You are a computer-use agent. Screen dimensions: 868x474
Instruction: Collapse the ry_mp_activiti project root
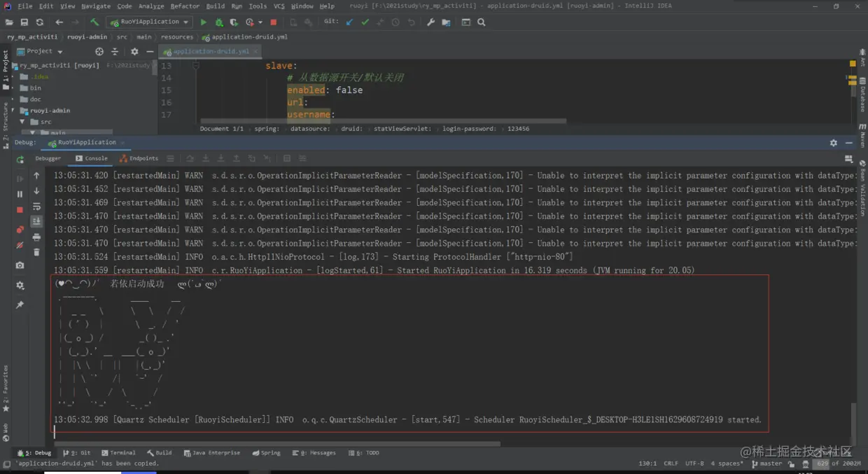pyautogui.click(x=13, y=65)
